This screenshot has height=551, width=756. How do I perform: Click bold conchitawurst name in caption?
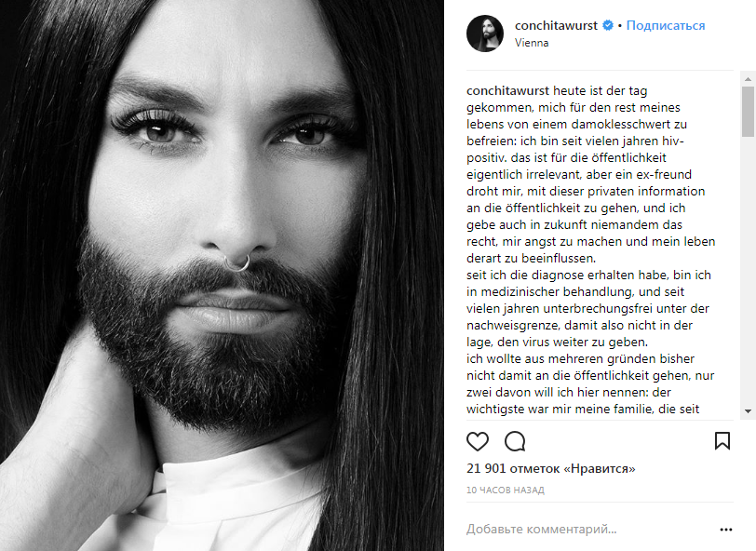507,90
